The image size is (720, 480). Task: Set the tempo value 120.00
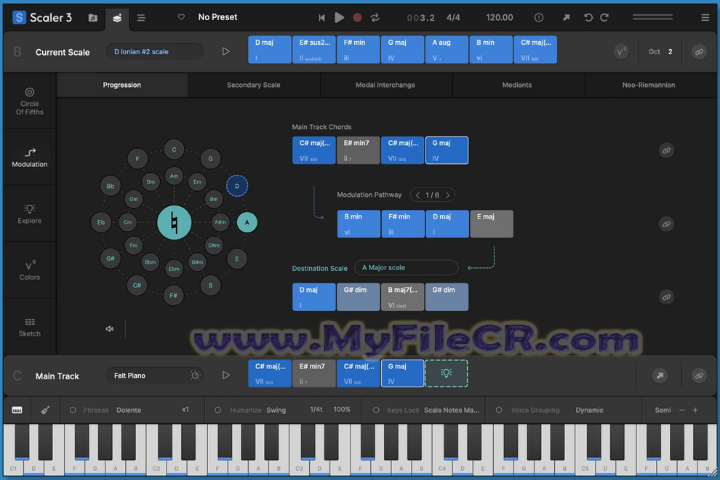click(500, 17)
